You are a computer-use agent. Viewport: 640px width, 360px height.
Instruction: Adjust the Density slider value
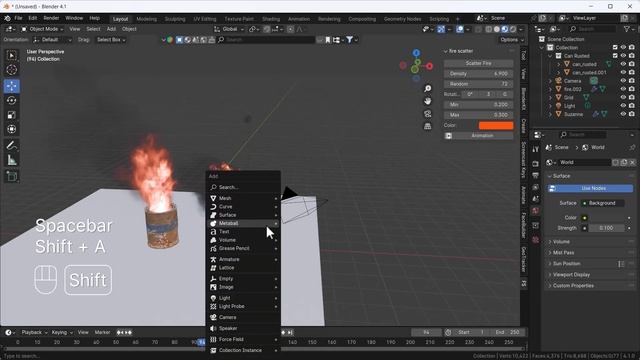pos(478,74)
